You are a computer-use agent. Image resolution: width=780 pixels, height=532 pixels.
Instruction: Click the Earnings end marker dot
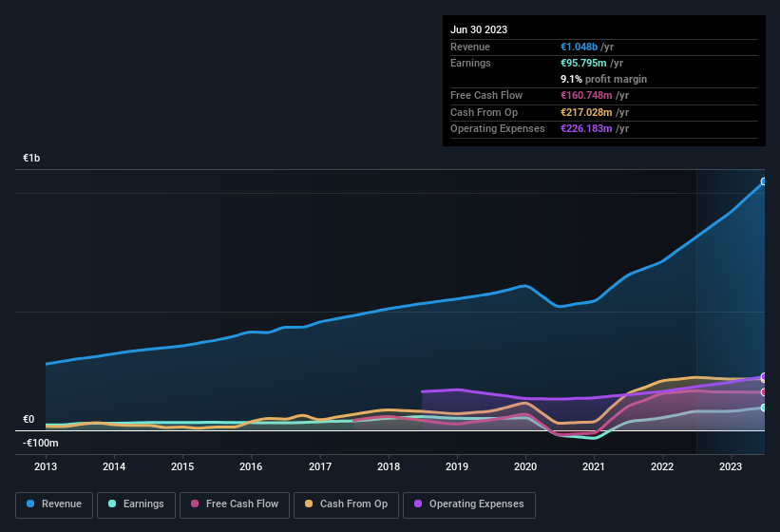764,408
